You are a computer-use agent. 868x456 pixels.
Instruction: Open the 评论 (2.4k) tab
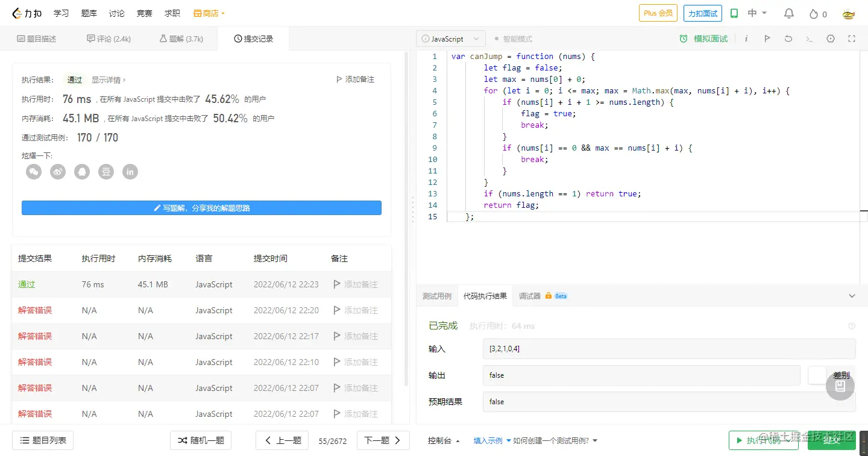click(x=108, y=39)
